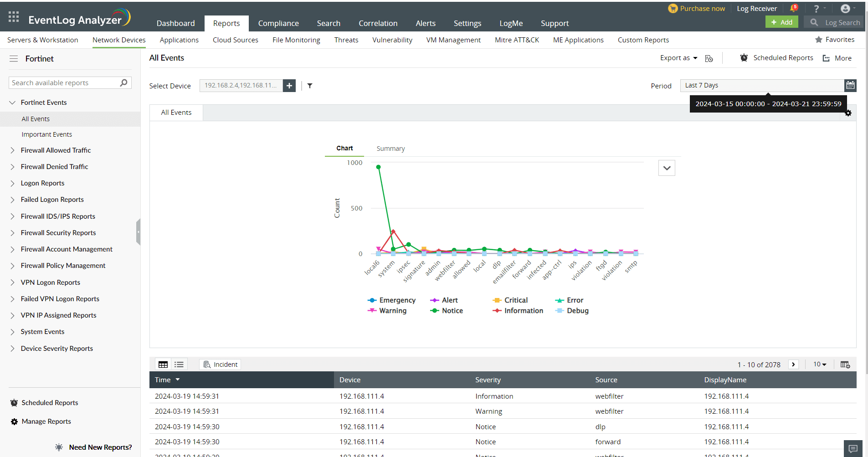
Task: Toggle grid view for the events table
Action: tap(163, 364)
